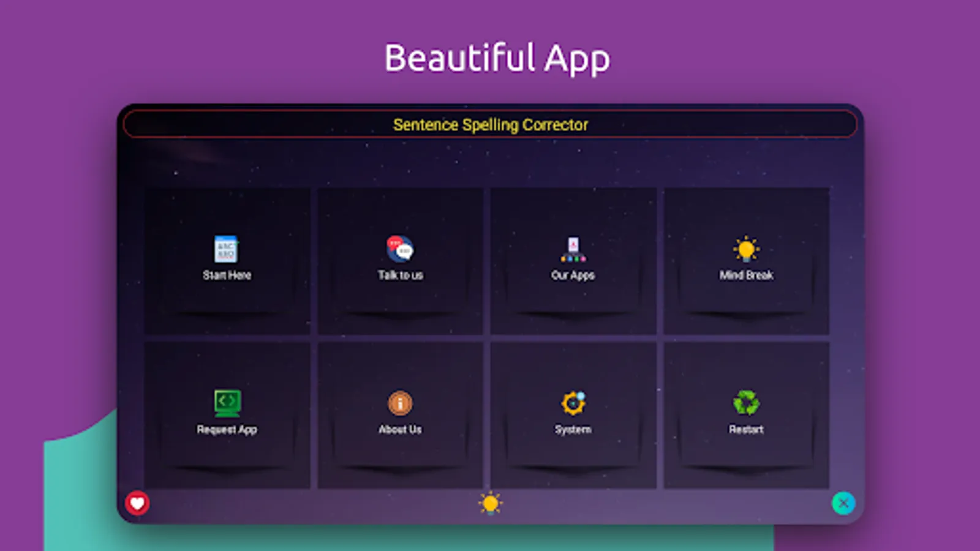Open About Us info icon
Screen dimensions: 980x551
[x=400, y=403]
